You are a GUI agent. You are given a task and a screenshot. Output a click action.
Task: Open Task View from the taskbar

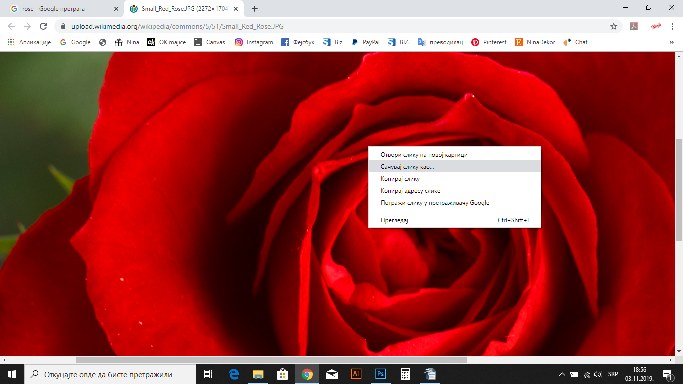click(208, 374)
